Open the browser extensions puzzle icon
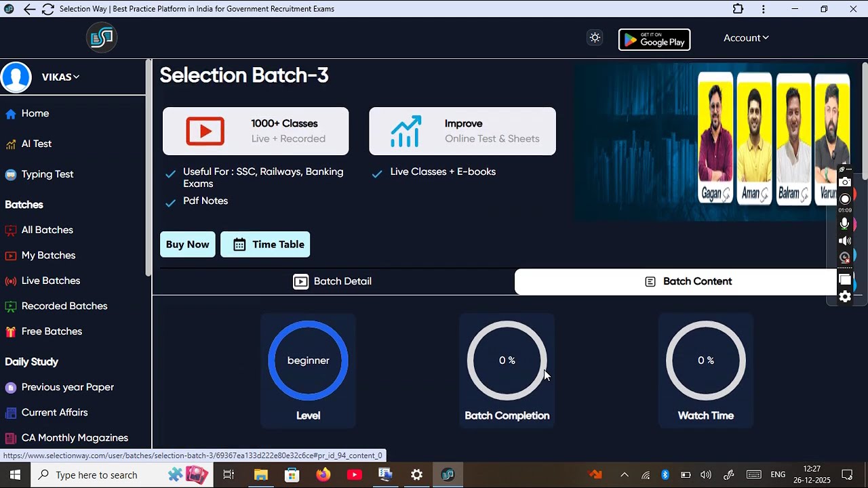Screen dimensions: 868x488 point(738,9)
